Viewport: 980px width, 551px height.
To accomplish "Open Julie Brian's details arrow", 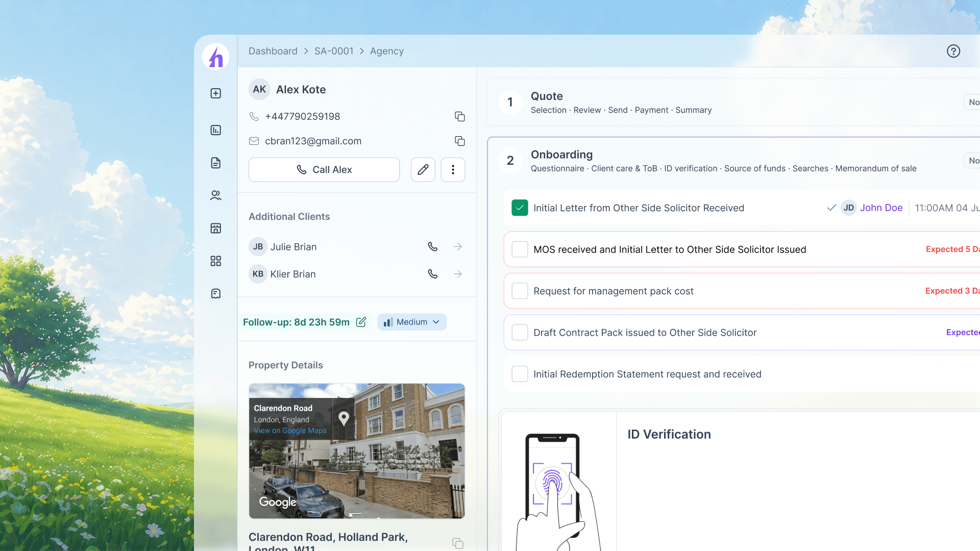I will (x=458, y=247).
